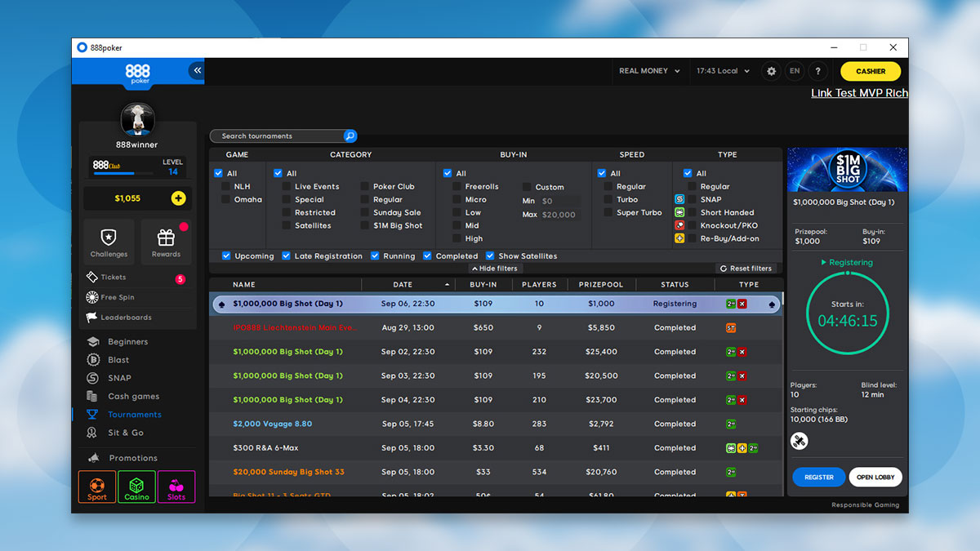980x551 pixels.
Task: Open settings gear icon
Action: (x=771, y=71)
